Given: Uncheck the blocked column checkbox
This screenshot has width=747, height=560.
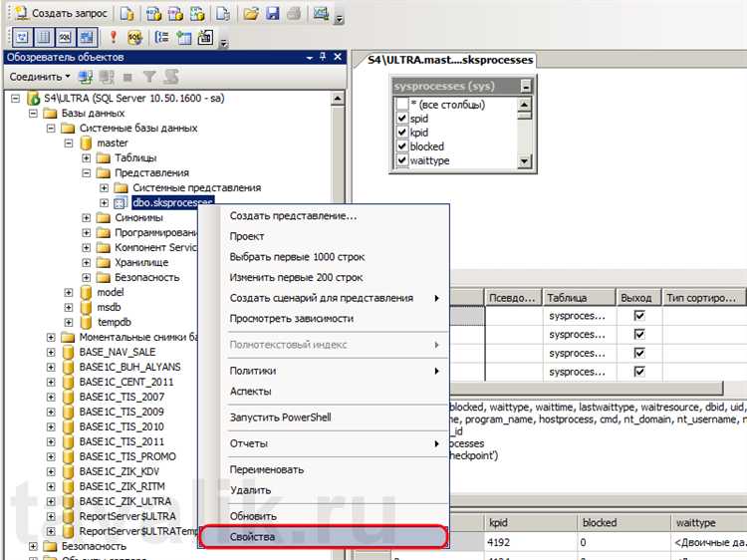Looking at the screenshot, I should (401, 146).
